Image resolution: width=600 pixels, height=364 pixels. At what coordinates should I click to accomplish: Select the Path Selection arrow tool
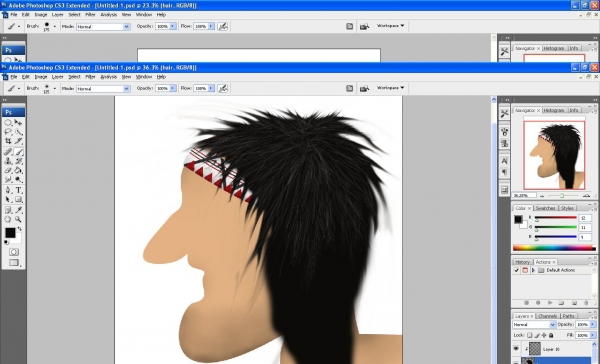8,199
